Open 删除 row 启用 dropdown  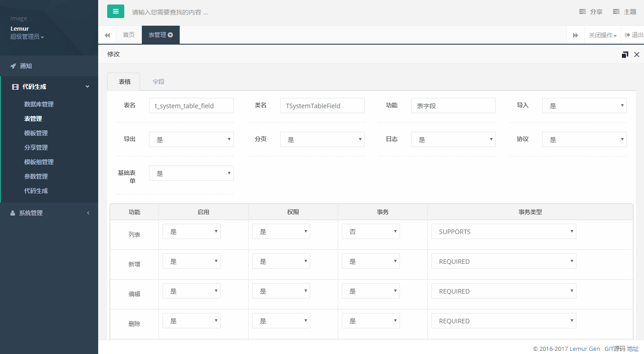[x=191, y=321]
